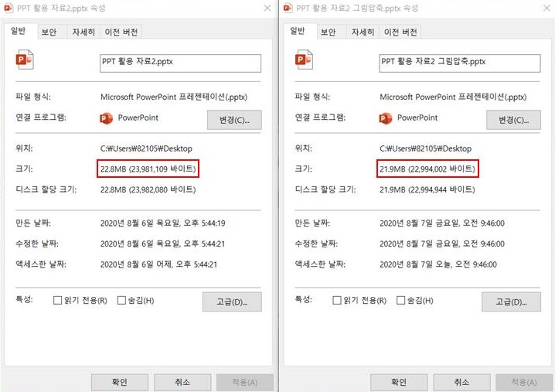This screenshot has width=555, height=392.
Task: Open 고급(D)... settings in right dialog
Action: 511,302
